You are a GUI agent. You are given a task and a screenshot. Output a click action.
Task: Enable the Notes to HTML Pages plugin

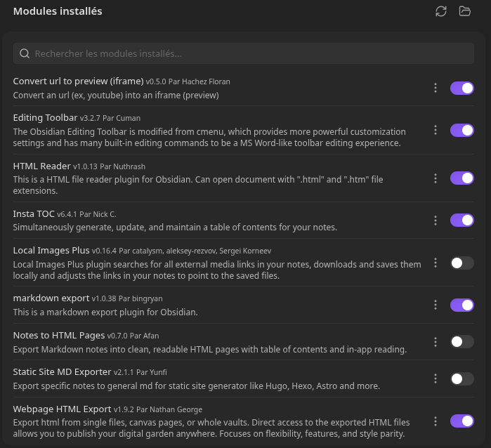(462, 342)
